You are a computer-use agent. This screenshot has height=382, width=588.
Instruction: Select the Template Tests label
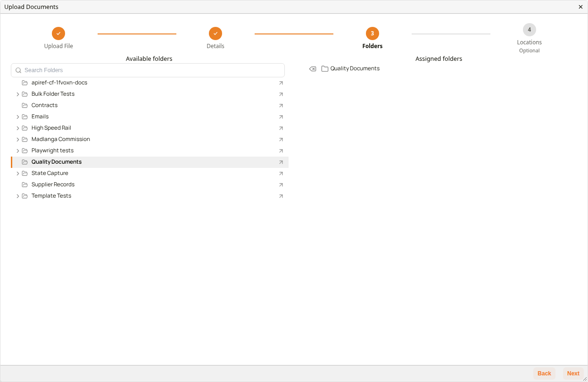51,196
